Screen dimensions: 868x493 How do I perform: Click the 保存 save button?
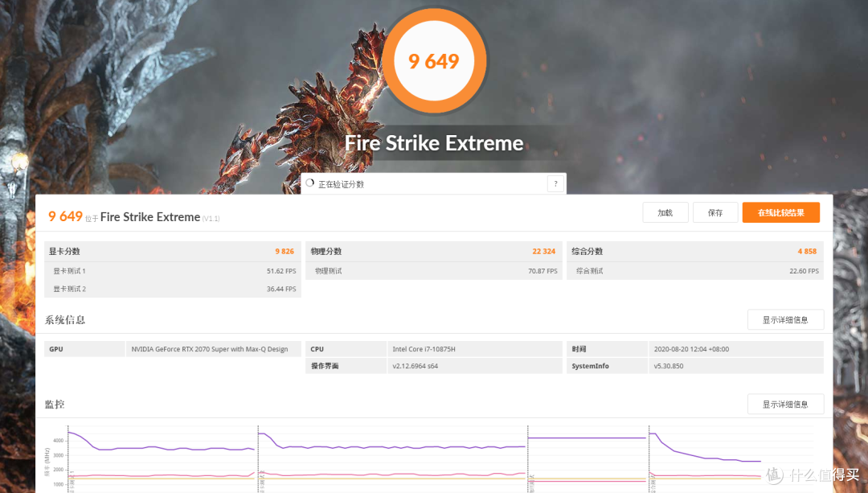(x=715, y=212)
